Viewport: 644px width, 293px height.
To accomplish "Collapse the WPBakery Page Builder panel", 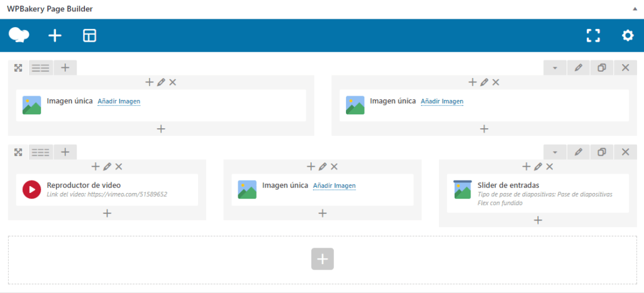I will click(x=635, y=9).
